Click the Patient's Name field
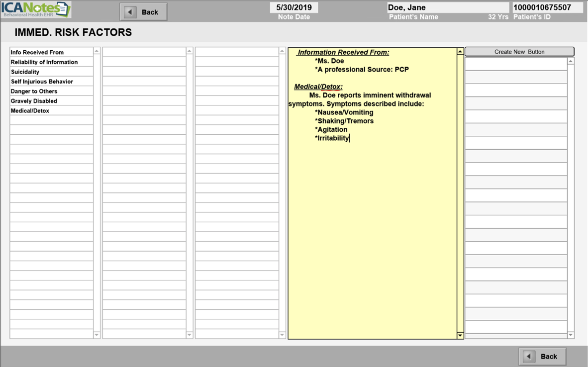The height and width of the screenshot is (367, 588). [448, 7]
